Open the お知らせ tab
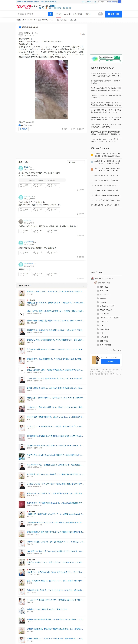 tap(88, 14)
